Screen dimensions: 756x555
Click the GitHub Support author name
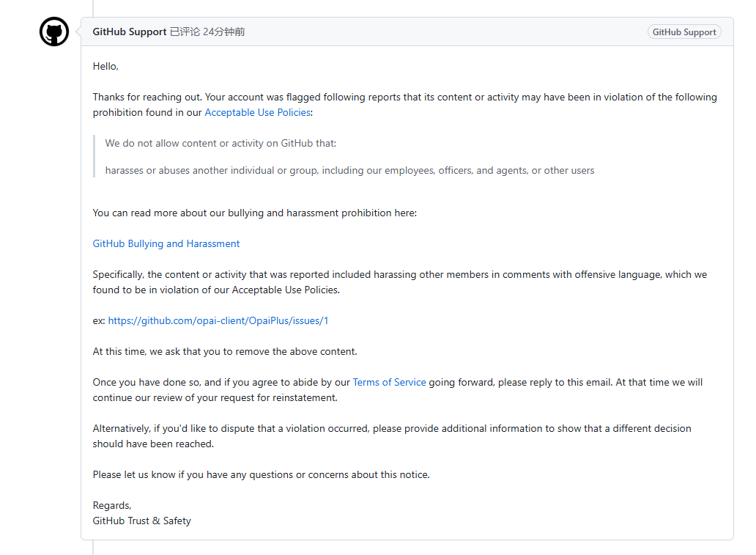pyautogui.click(x=129, y=32)
